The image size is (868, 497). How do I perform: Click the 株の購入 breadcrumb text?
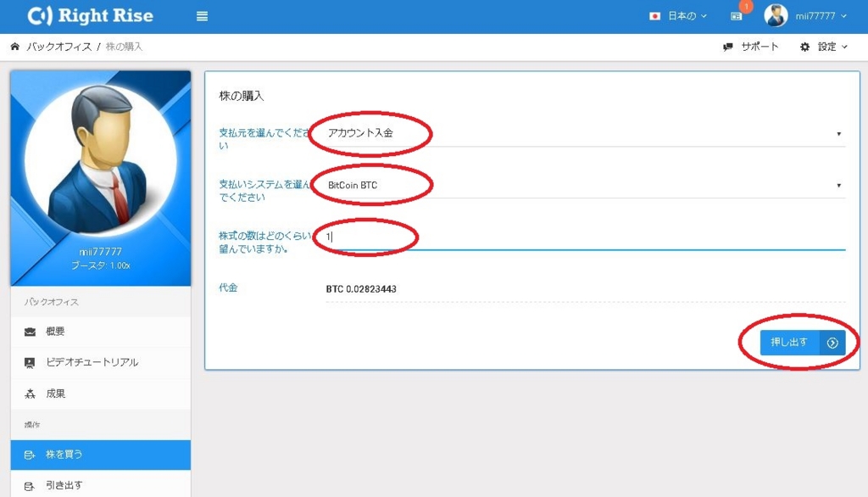click(x=124, y=47)
